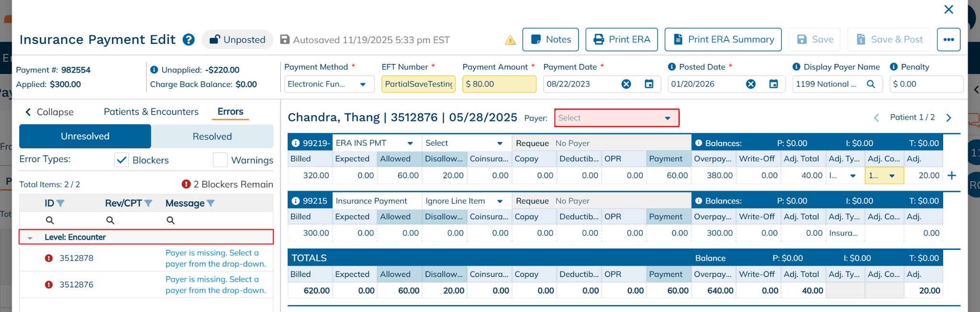Open the Payment Date calendar picker

coord(649,84)
